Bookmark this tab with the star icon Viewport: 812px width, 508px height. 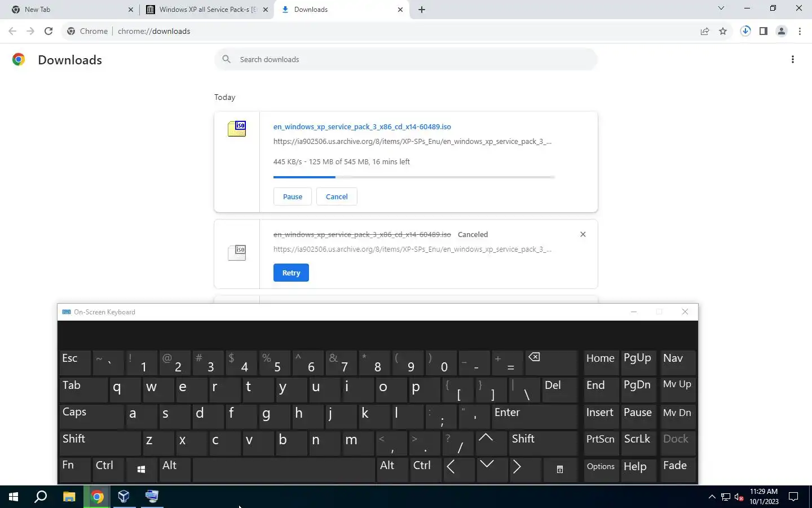723,31
